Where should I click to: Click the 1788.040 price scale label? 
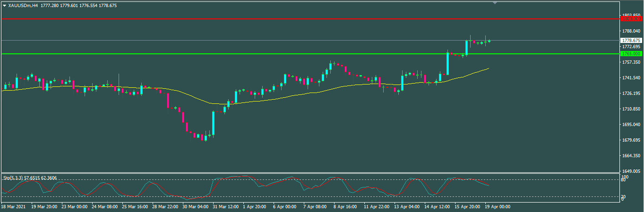coord(631,31)
